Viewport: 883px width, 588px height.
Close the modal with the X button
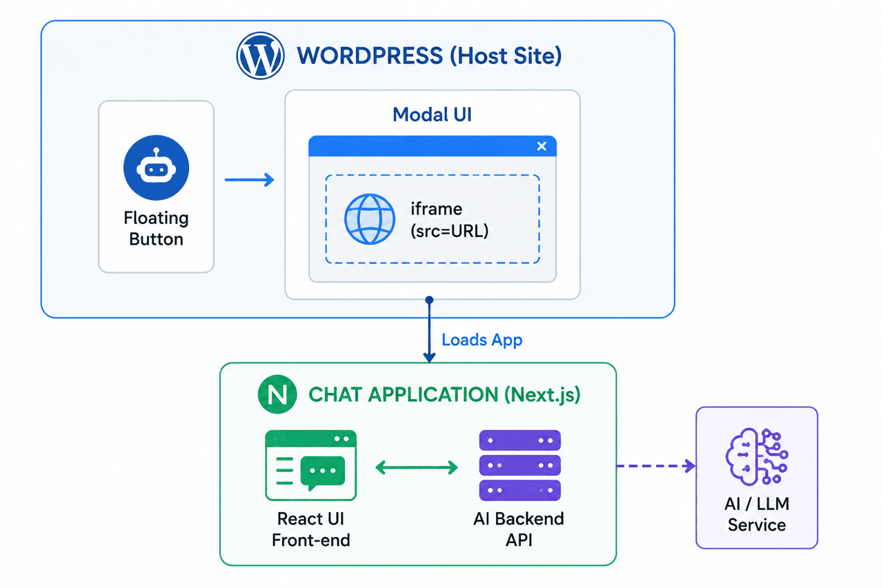pos(542,146)
